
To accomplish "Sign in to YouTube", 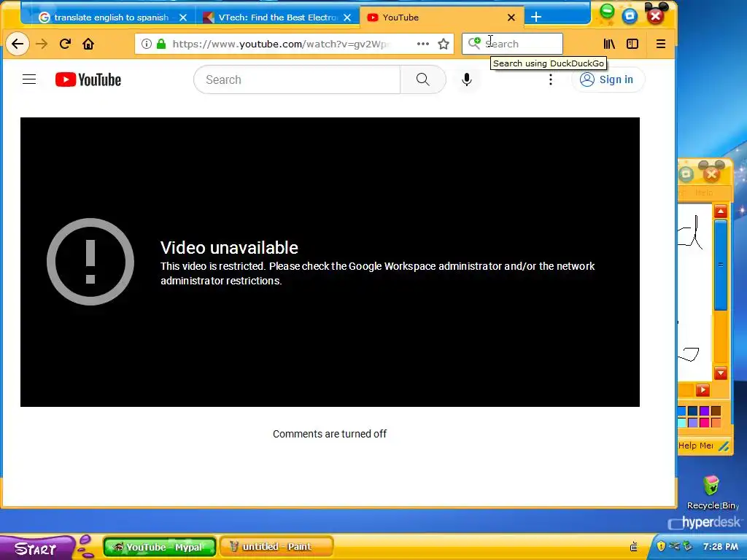I will coord(608,79).
